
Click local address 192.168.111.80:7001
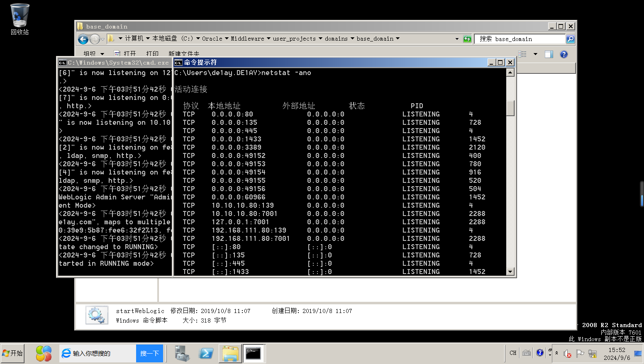(x=251, y=238)
